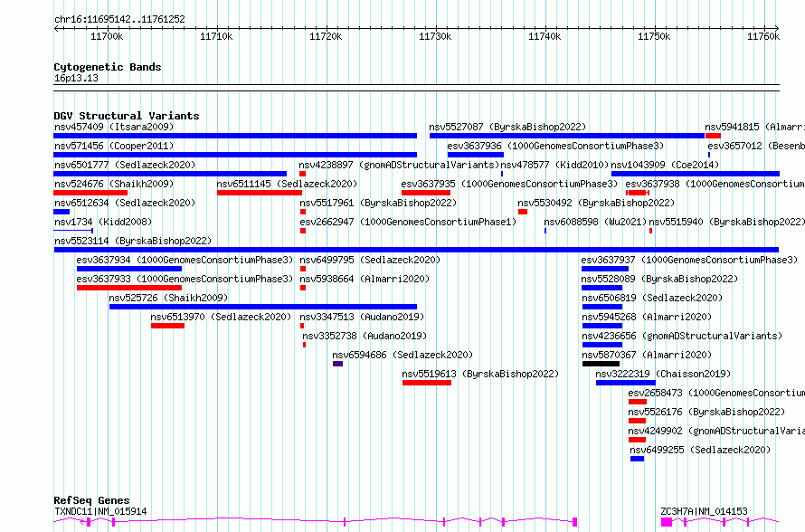Select the esv3637935 variant label
Viewport: 805px width, 532px height.
pos(509,184)
